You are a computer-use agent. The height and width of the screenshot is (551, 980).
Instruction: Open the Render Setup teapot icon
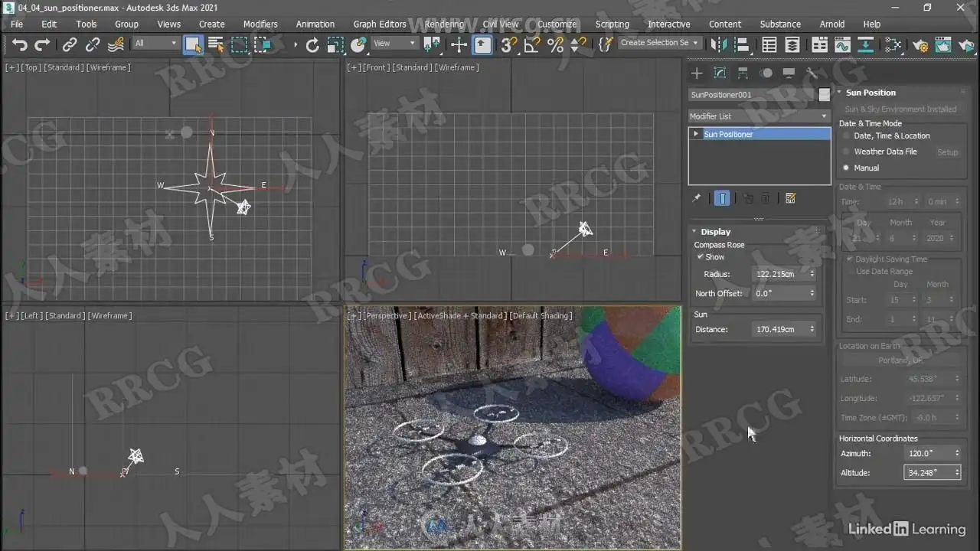[920, 45]
